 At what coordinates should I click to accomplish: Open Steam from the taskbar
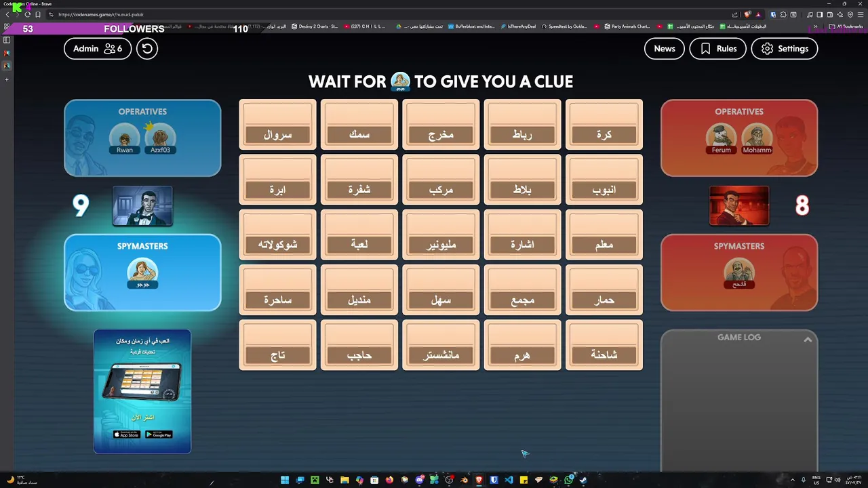[583, 480]
